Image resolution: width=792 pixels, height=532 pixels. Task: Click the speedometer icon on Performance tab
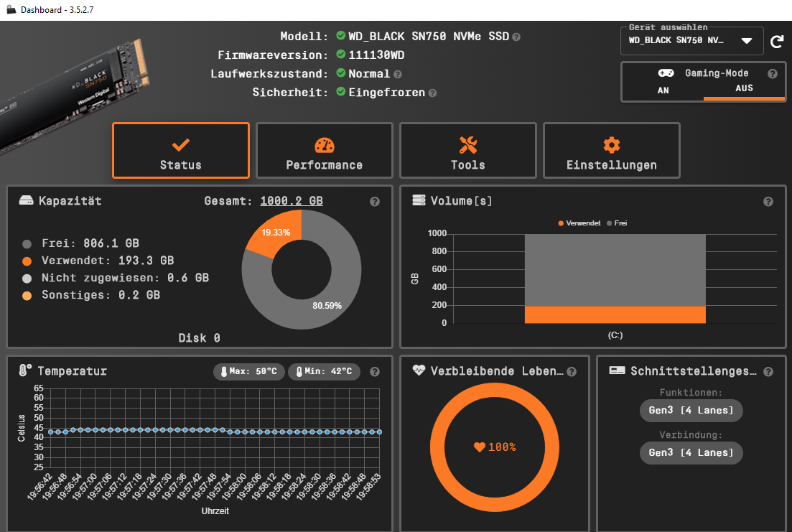click(325, 146)
